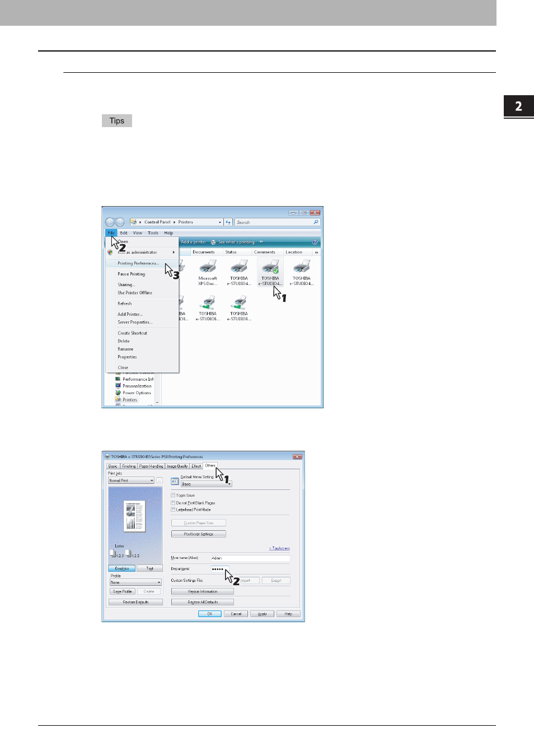The image size is (534, 756).
Task: Click the magnifier icon in the Search box
Action: click(316, 222)
